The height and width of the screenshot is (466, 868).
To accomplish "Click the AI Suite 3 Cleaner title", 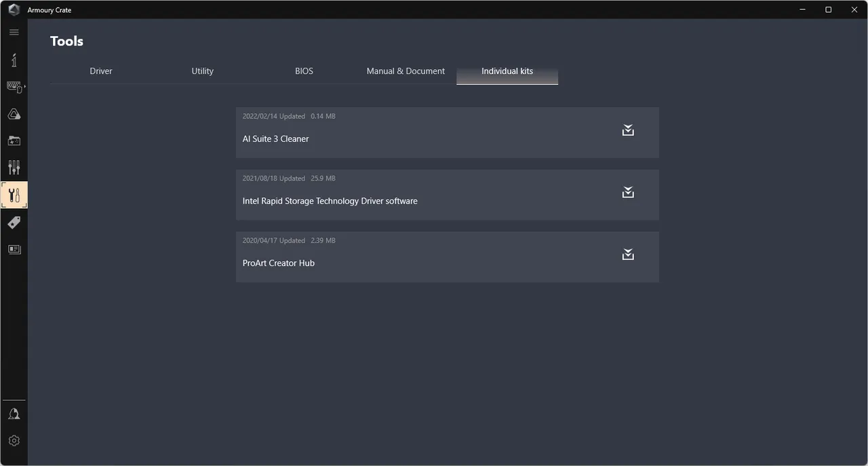I will [275, 139].
